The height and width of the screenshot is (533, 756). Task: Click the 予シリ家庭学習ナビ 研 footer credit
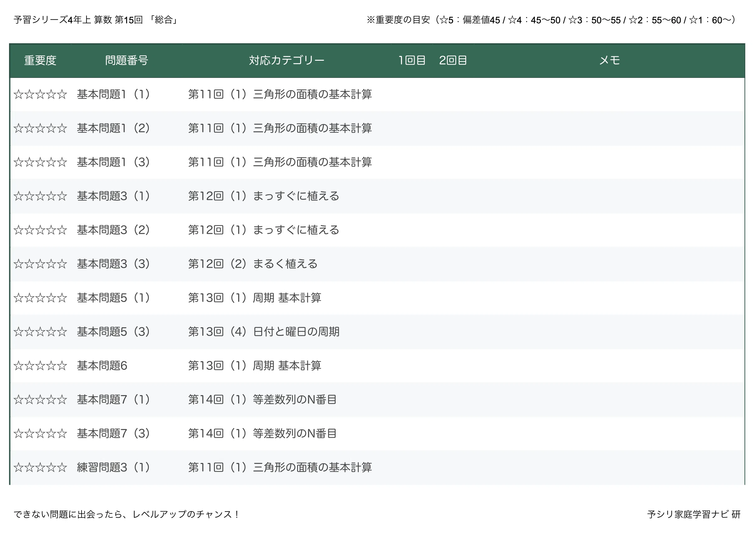[x=694, y=515]
